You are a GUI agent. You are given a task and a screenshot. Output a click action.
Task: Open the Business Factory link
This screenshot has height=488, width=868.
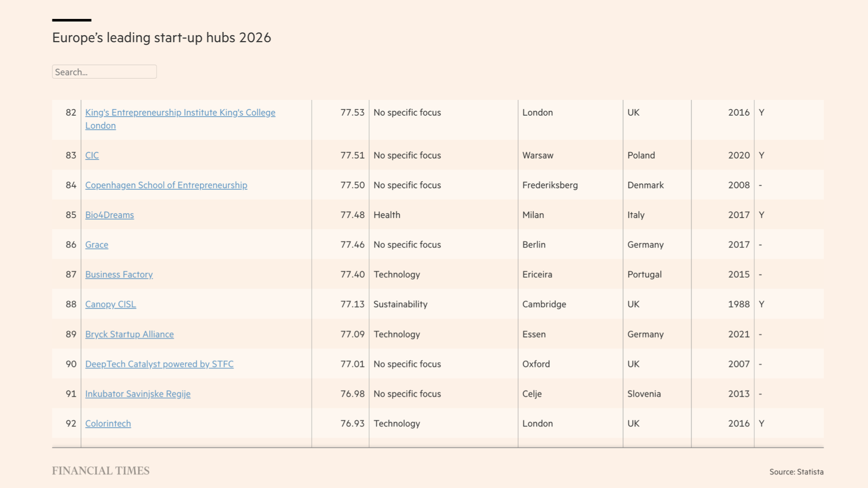[119, 275]
